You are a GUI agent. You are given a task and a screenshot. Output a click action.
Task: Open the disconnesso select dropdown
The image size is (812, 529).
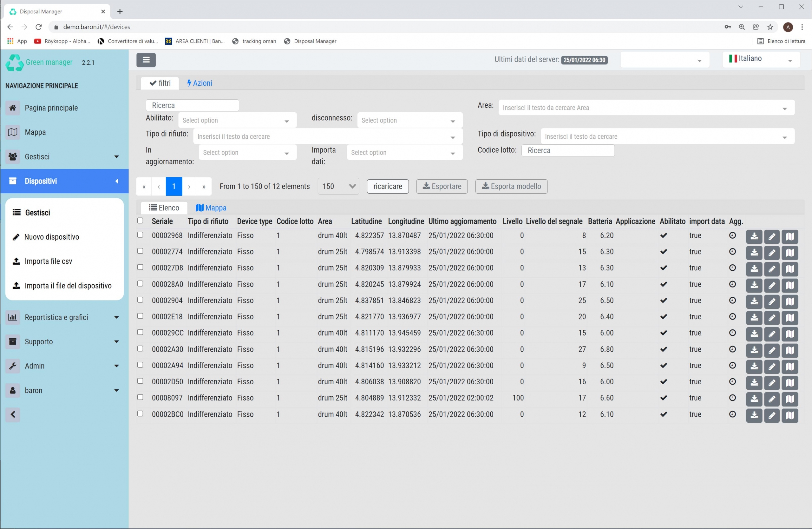click(410, 121)
